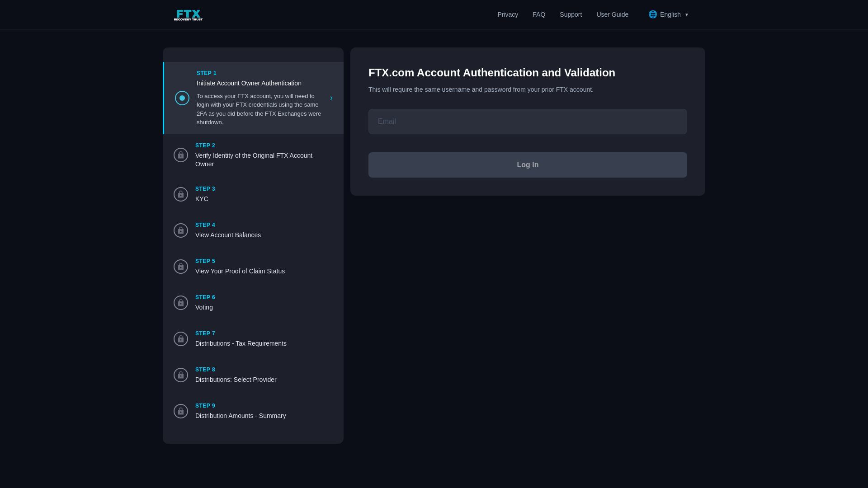Click lock icon next to View Account Balances
This screenshot has width=868, height=488.
point(181,230)
